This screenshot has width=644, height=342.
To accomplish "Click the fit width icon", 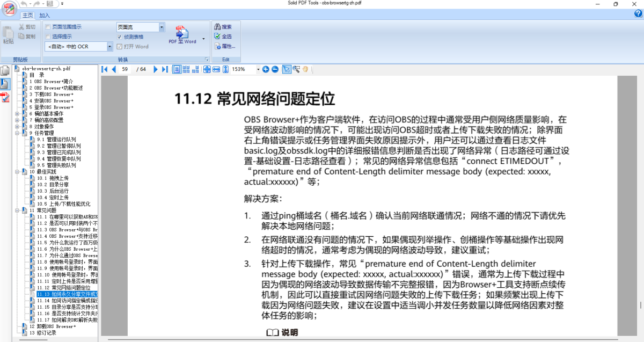I will tap(216, 69).
